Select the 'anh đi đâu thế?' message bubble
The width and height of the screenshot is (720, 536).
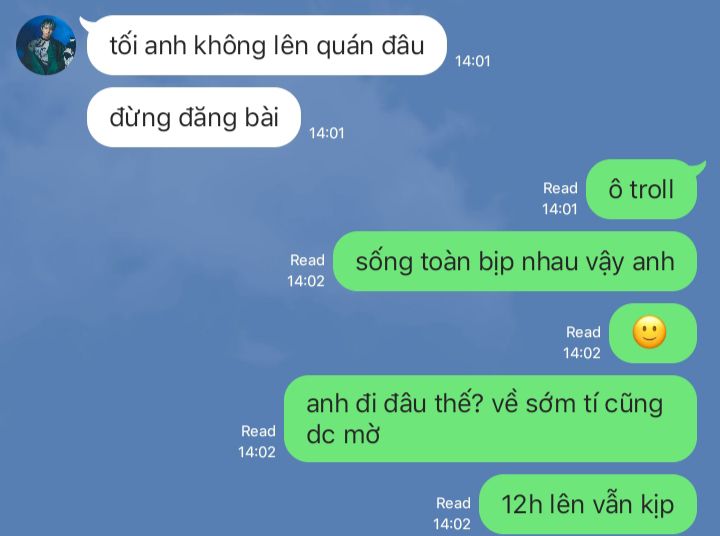(x=490, y=418)
